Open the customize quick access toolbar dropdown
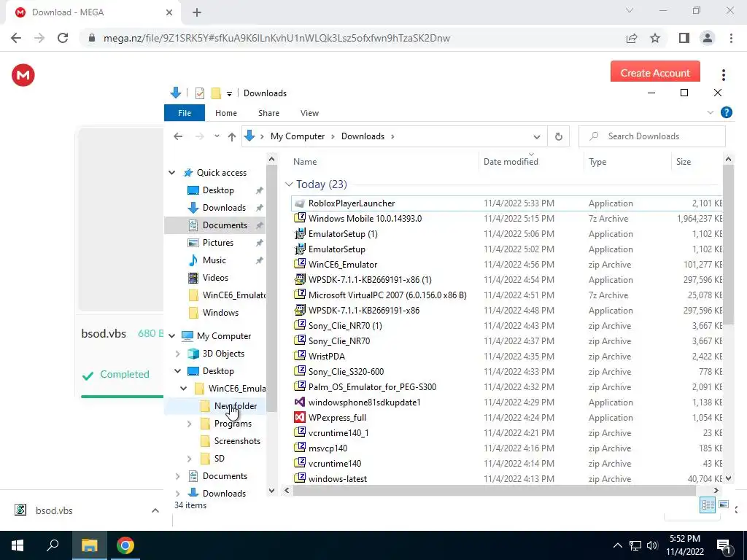The image size is (747, 560). click(229, 94)
